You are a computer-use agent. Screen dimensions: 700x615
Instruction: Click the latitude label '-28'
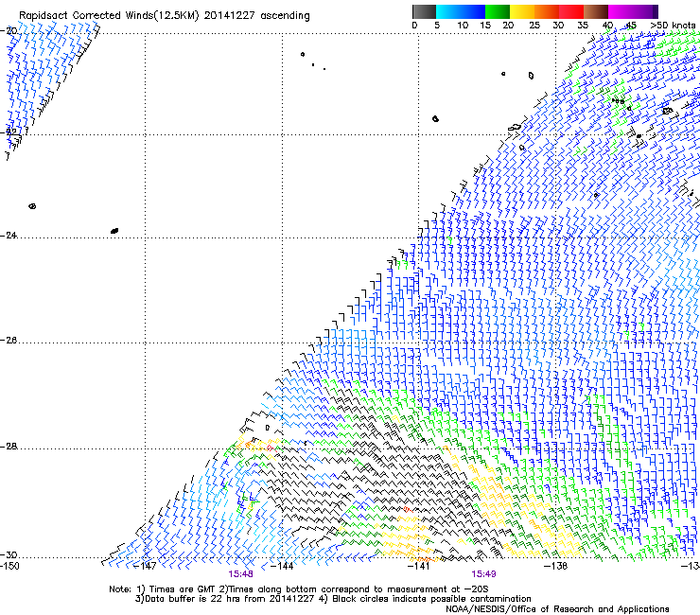[x=9, y=447]
